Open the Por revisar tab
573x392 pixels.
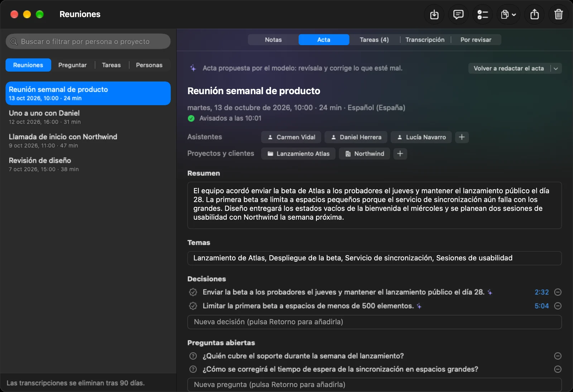pos(476,40)
